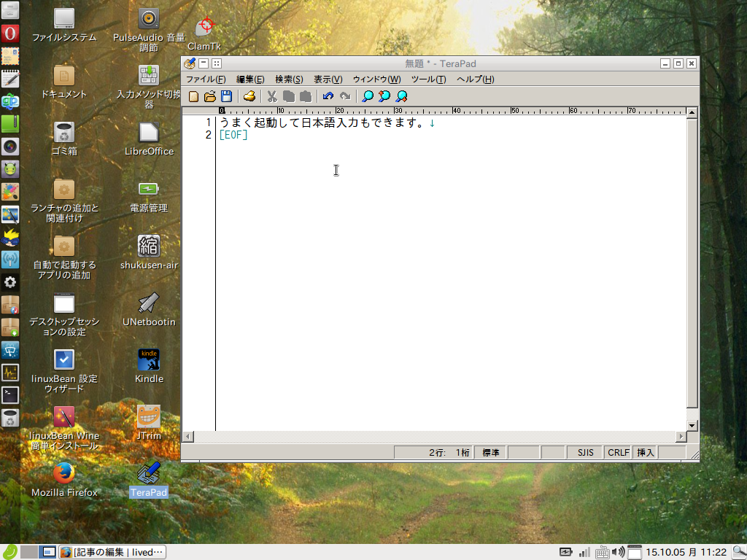Click the [EOF] marker in the editor
This screenshot has width=747, height=560.
tap(233, 135)
